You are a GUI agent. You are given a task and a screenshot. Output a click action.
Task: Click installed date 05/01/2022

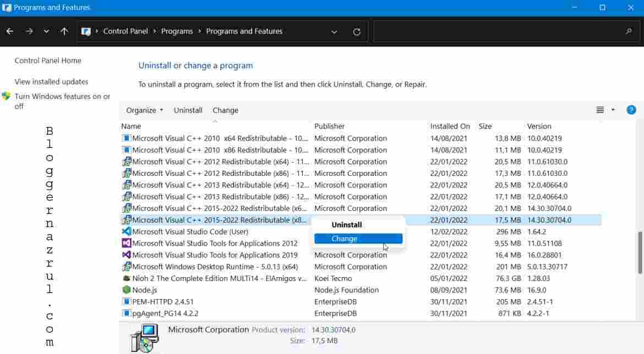pyautogui.click(x=449, y=279)
